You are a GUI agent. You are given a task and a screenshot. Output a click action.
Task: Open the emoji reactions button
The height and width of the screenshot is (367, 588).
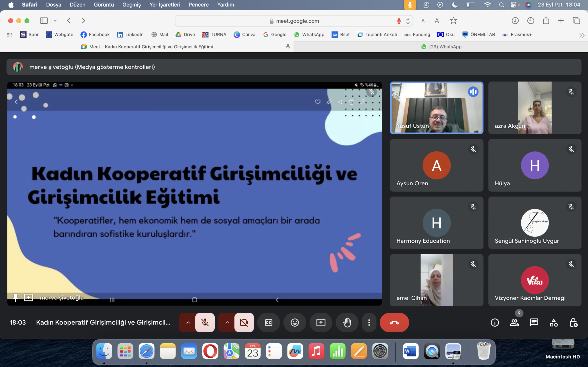(x=294, y=323)
